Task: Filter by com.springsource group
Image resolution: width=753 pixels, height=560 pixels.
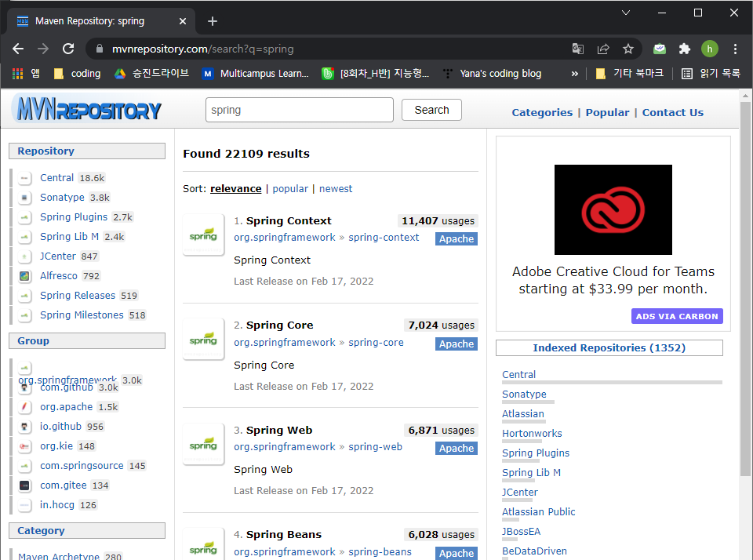Action: coord(82,466)
